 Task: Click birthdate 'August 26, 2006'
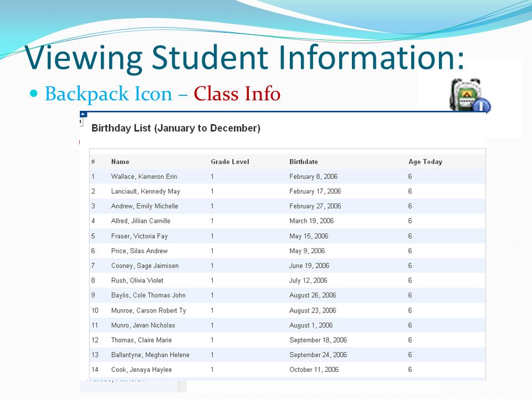point(313,295)
